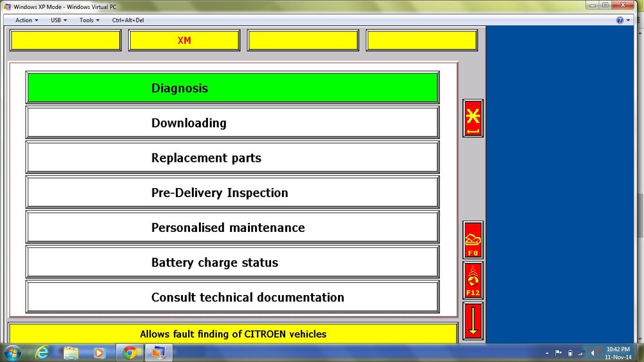
Task: Click the Action Center flag icon
Action: [x=558, y=353]
